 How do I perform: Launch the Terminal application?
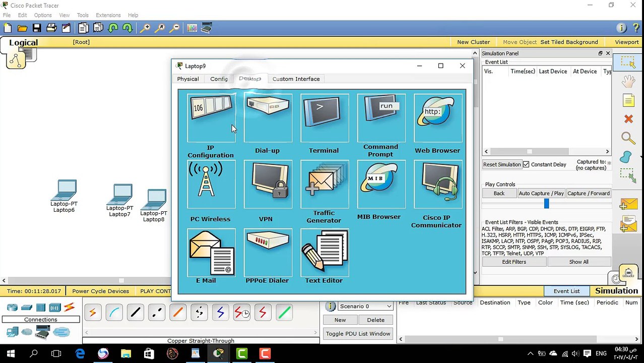pos(325,117)
